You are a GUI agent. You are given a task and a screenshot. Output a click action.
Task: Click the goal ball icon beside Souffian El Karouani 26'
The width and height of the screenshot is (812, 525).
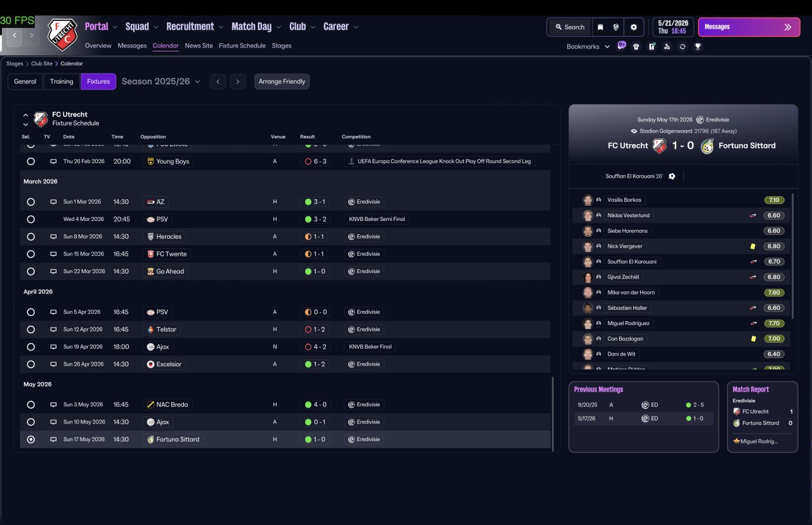click(x=672, y=176)
